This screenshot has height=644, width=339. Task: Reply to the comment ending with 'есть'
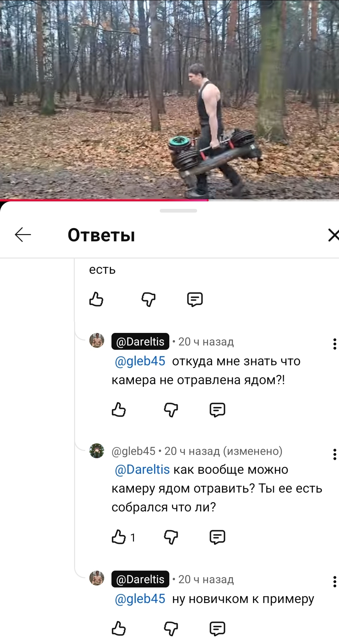[195, 300]
